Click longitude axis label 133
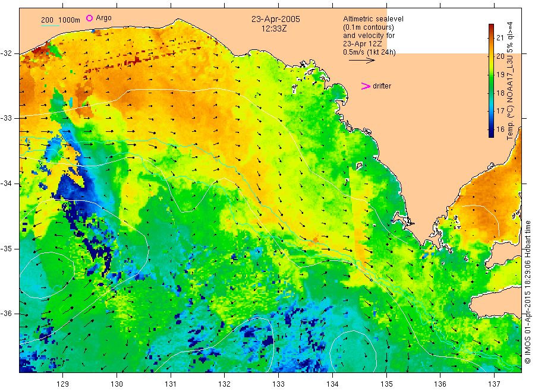 click(x=278, y=384)
